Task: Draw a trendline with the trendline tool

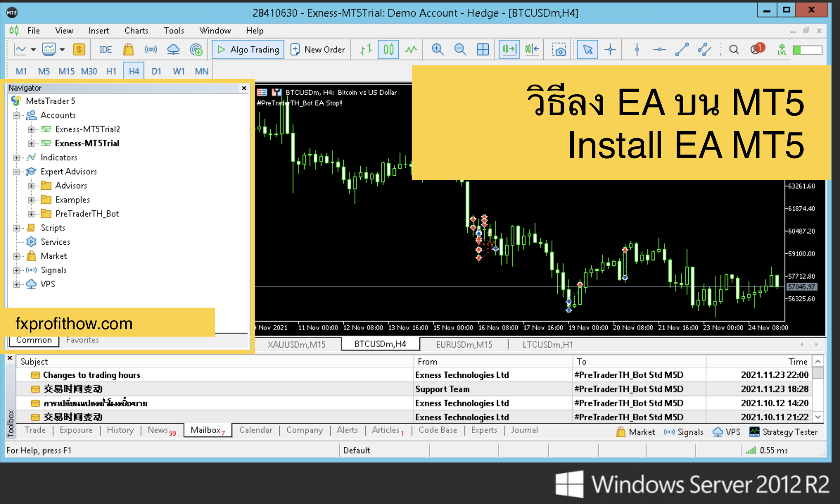Action: tap(681, 49)
